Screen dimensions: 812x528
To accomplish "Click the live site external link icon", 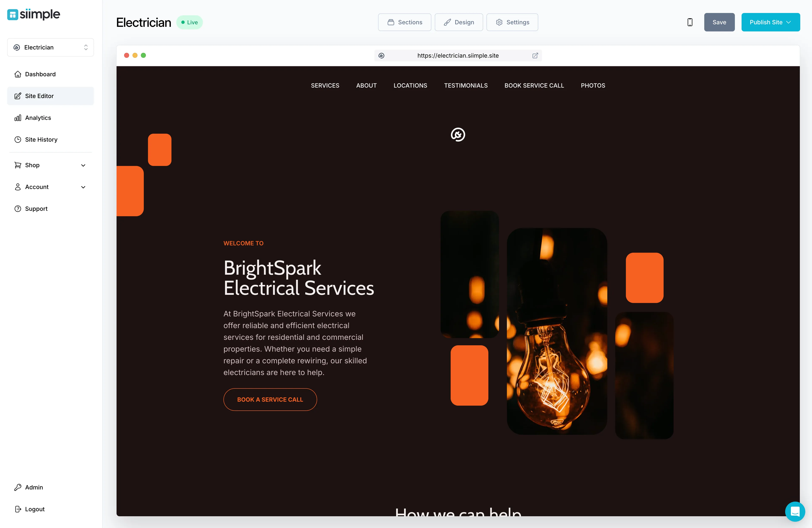I will pyautogui.click(x=536, y=55).
